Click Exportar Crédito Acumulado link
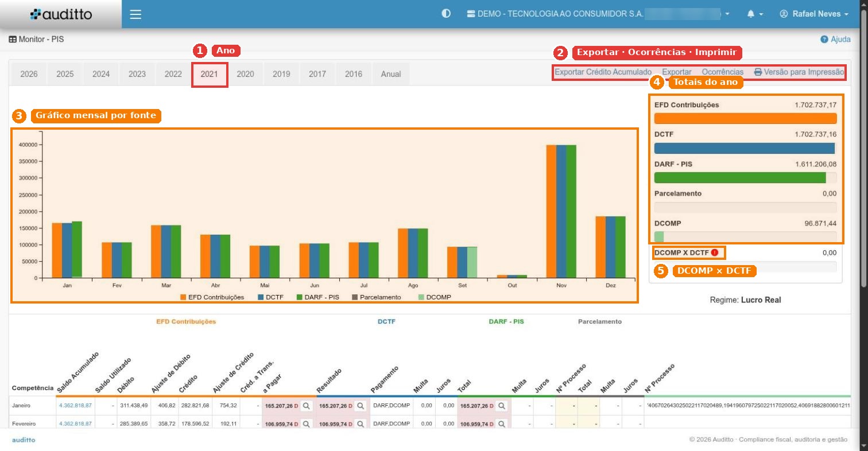The image size is (868, 451). 603,72
